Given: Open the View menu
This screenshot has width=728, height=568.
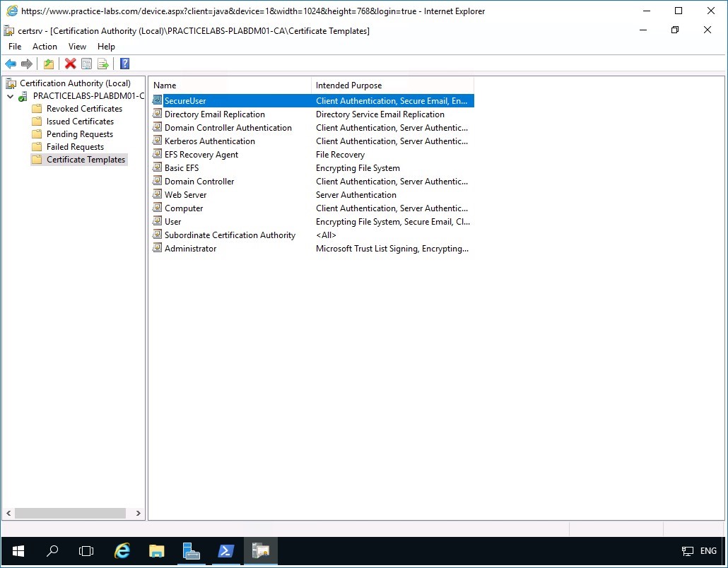Looking at the screenshot, I should (x=77, y=47).
